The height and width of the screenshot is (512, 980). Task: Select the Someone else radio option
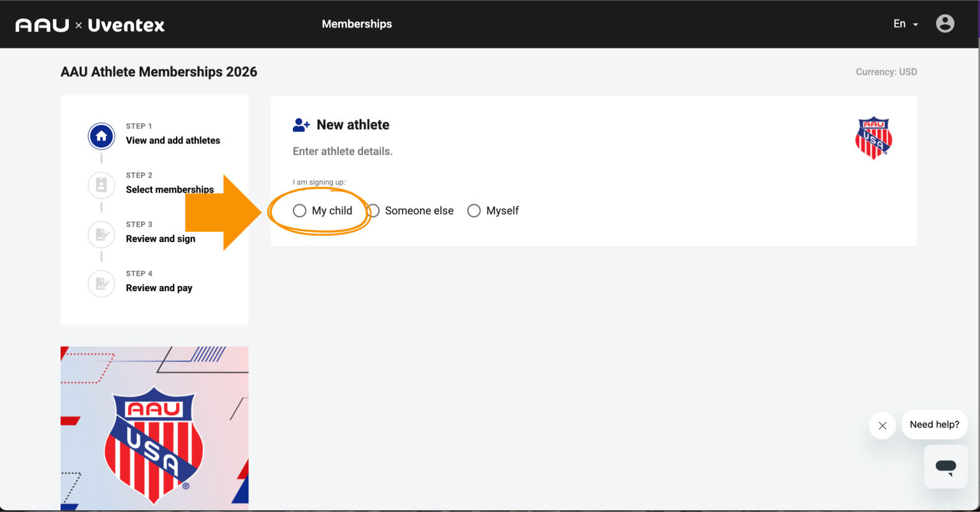[374, 211]
